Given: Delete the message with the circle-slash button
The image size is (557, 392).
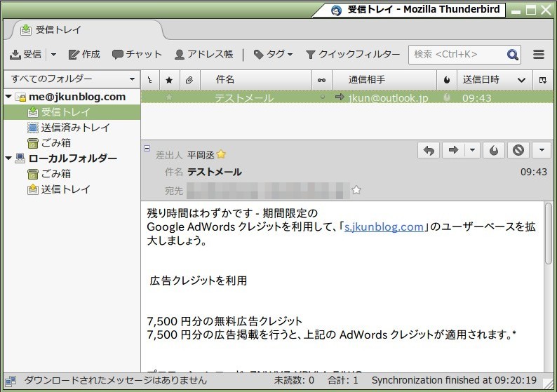Looking at the screenshot, I should pyautogui.click(x=518, y=150).
